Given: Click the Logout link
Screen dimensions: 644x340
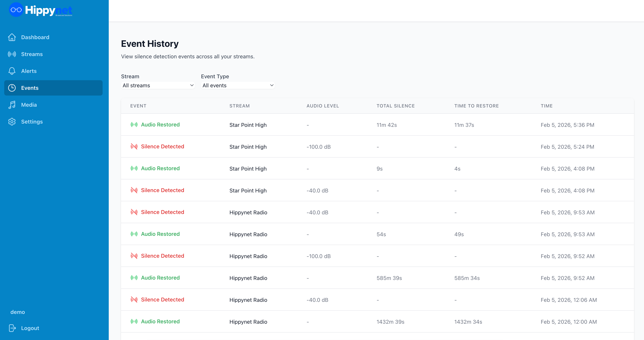Looking at the screenshot, I should coord(30,328).
